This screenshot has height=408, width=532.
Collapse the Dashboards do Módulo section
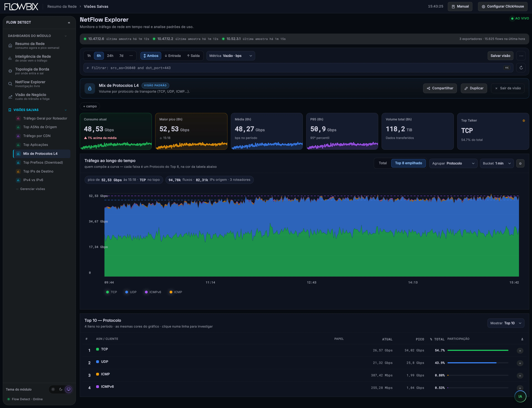[x=66, y=36]
